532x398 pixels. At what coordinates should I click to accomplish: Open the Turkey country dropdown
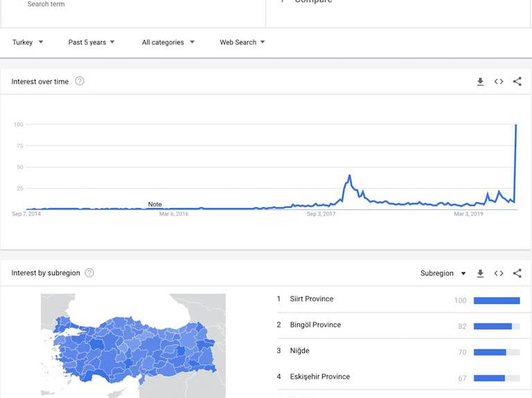pyautogui.click(x=28, y=42)
